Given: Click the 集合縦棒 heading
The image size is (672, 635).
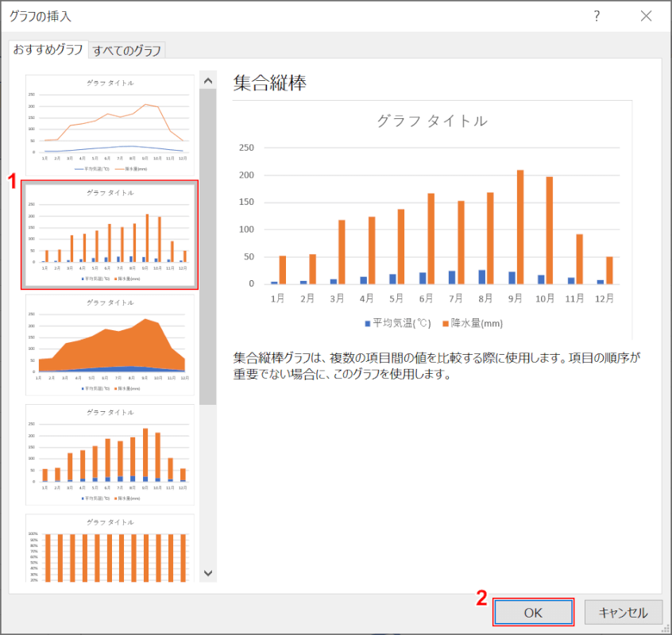Looking at the screenshot, I should click(x=269, y=83).
